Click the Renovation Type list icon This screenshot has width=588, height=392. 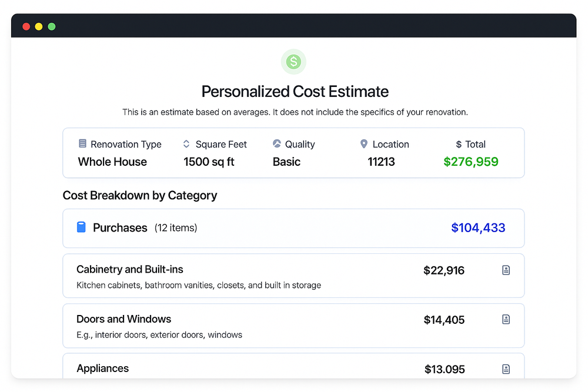(82, 143)
